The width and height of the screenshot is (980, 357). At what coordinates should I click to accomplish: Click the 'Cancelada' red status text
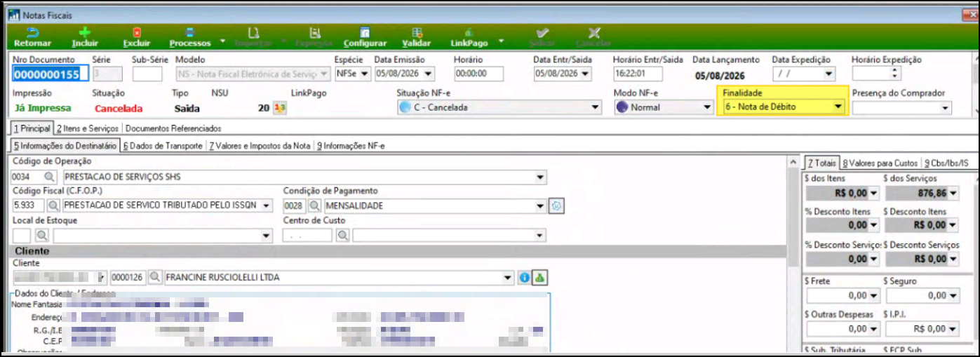[119, 109]
